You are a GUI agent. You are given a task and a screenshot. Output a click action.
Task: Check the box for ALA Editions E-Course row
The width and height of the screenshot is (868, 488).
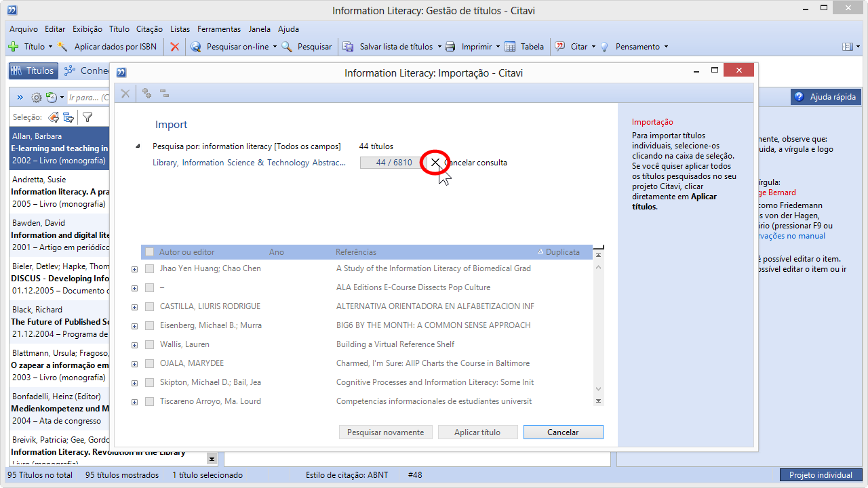150,287
